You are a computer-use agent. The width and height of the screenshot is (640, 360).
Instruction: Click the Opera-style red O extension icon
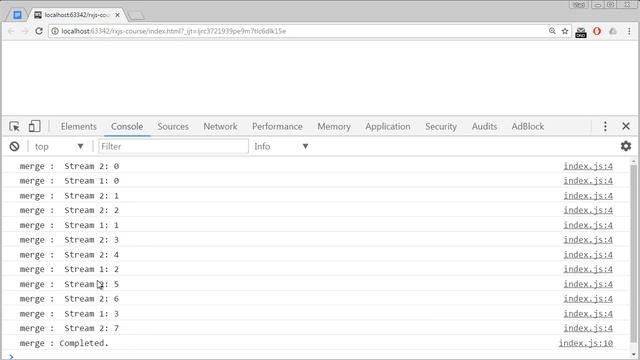597,31
